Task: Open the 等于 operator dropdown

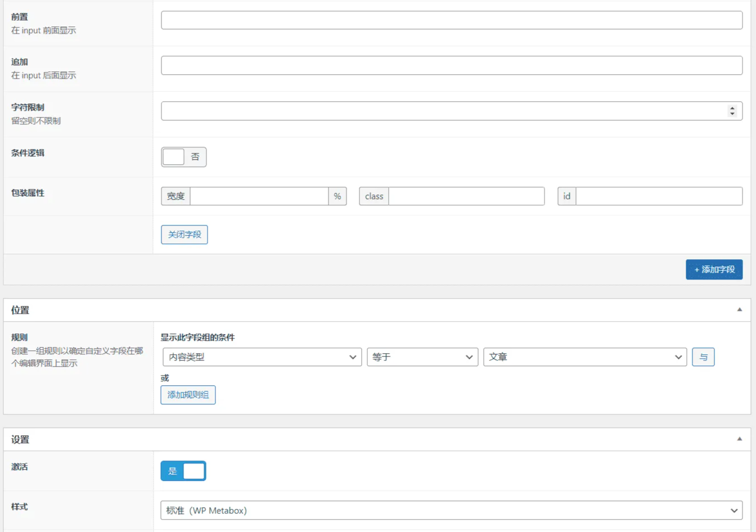Action: pos(422,357)
